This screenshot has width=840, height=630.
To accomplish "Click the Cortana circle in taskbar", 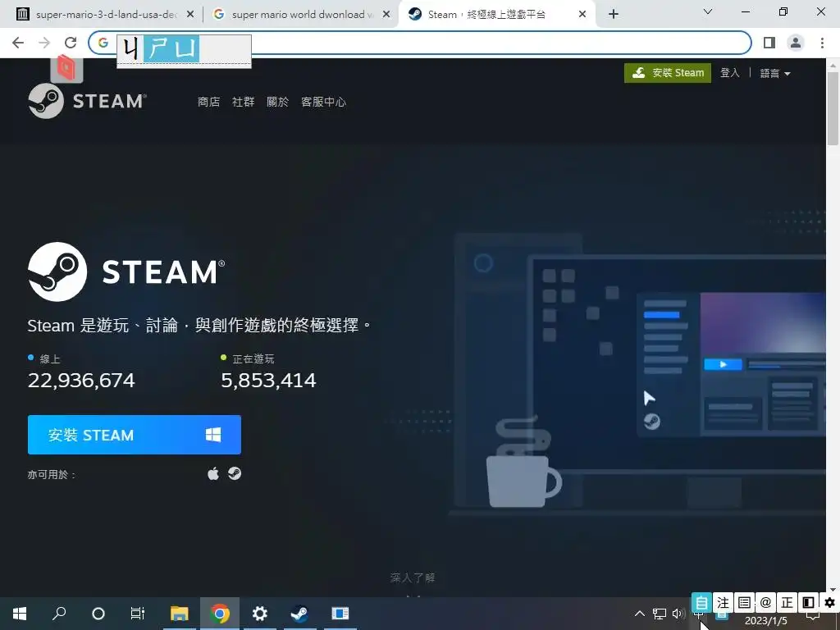I will click(x=98, y=614).
